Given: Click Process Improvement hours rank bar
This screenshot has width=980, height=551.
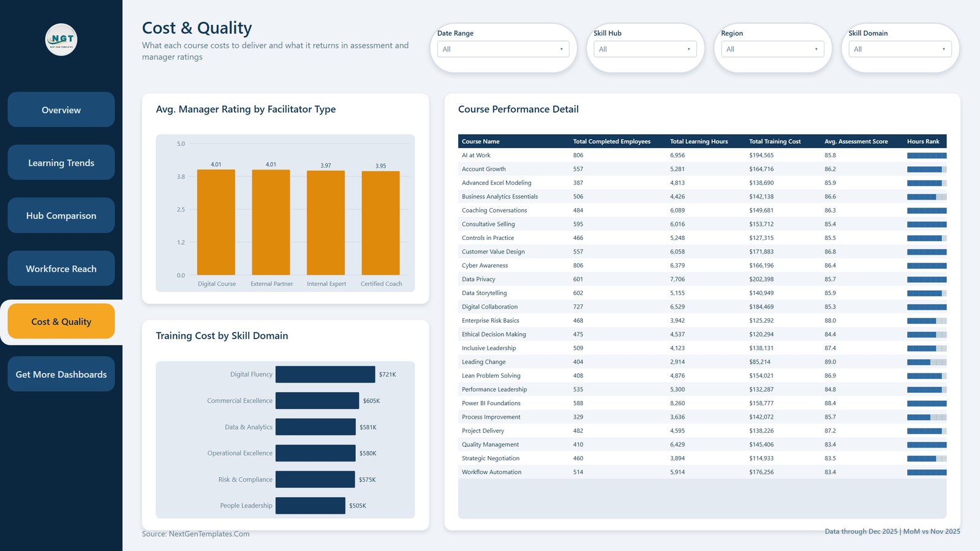Looking at the screenshot, I should click(x=927, y=417).
